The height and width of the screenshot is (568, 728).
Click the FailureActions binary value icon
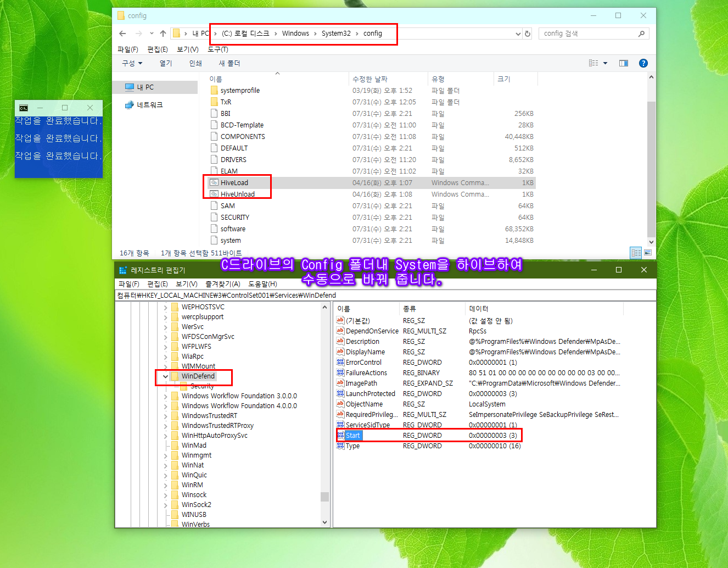[x=340, y=372]
